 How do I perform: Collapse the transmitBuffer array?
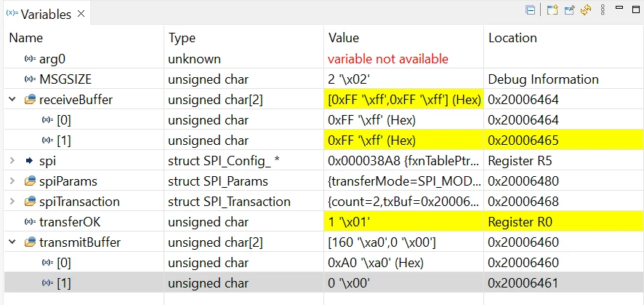12,242
